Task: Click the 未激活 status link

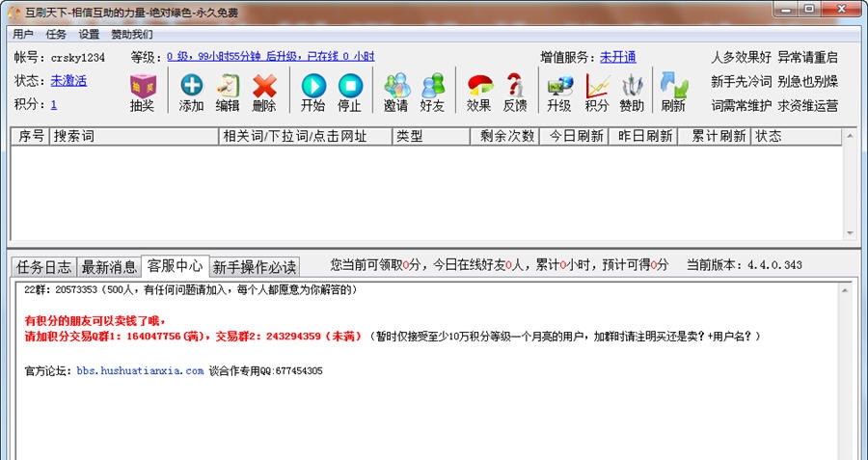Action: click(x=68, y=81)
